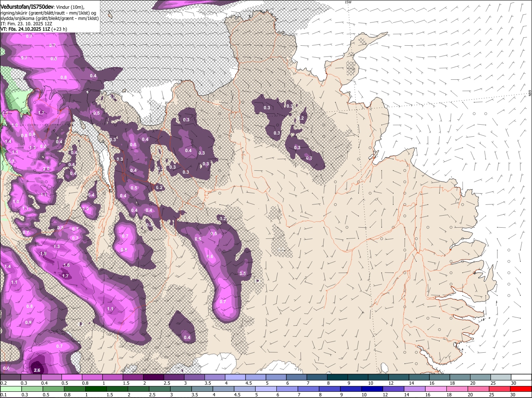Click the pale green rain swatch between 0.1 and 0.3
Image resolution: width=532 pixels, height=398 pixels.
tap(10, 389)
